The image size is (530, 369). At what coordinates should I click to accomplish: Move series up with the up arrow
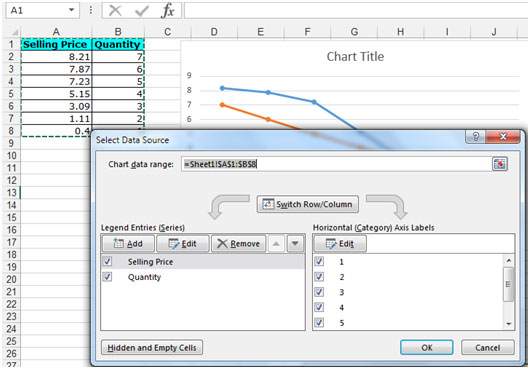click(x=276, y=244)
